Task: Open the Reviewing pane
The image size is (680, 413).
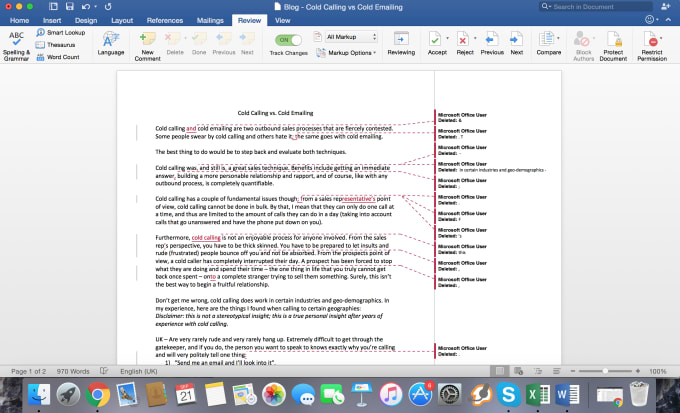Action: click(401, 43)
